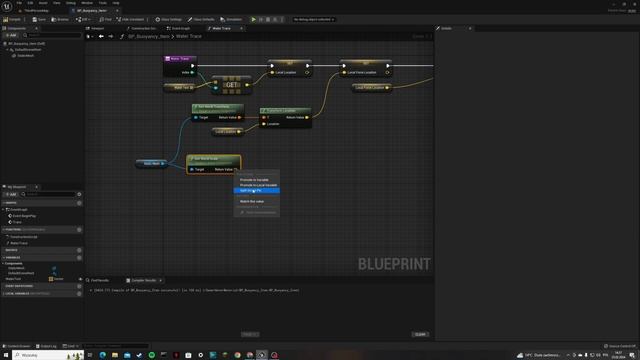
Task: Click the Compile toolbar button
Action: point(12,20)
